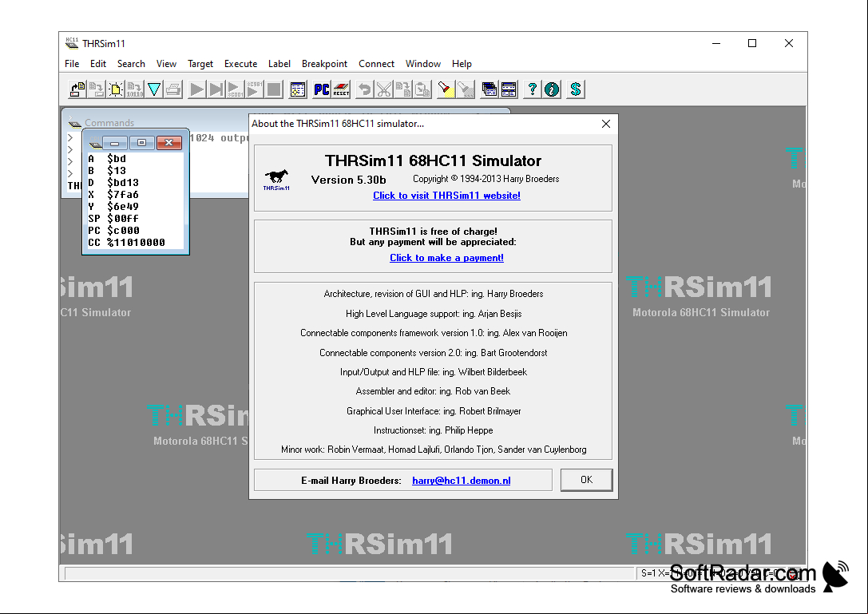Click the Help question mark icon
Viewport: 868px width, 614px height.
point(533,89)
